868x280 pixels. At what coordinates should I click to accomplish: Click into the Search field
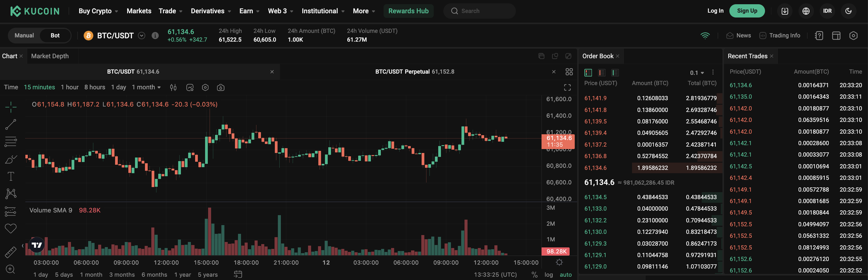480,11
